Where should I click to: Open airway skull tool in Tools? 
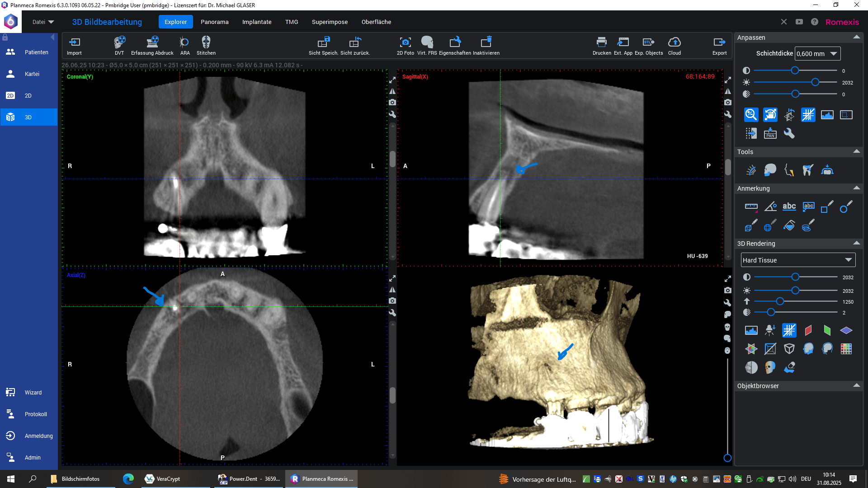[x=770, y=170]
